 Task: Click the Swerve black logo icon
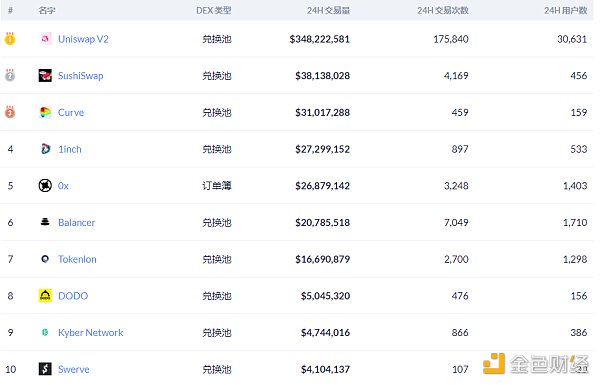(x=45, y=369)
